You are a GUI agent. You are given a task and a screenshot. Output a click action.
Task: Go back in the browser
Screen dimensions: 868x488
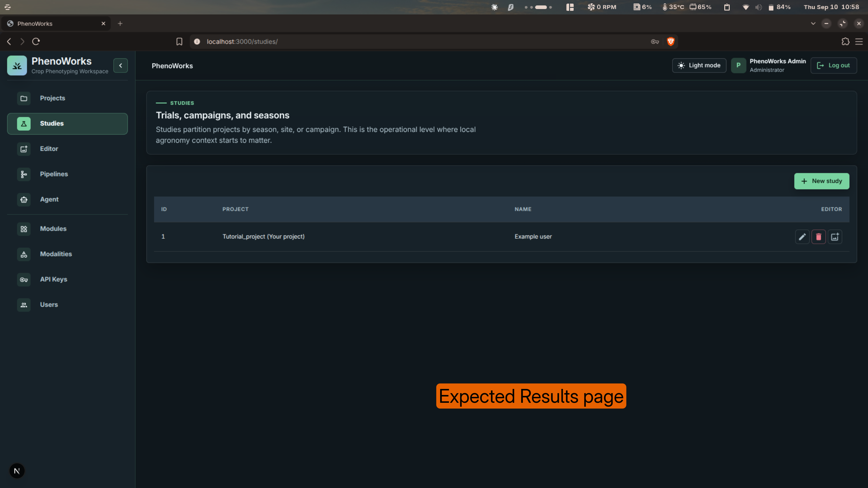coord(9,42)
